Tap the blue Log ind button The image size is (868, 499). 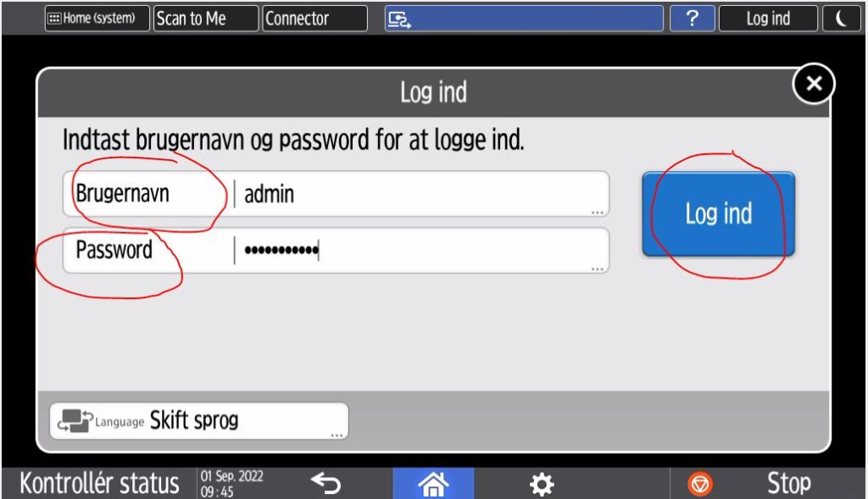[x=719, y=213]
